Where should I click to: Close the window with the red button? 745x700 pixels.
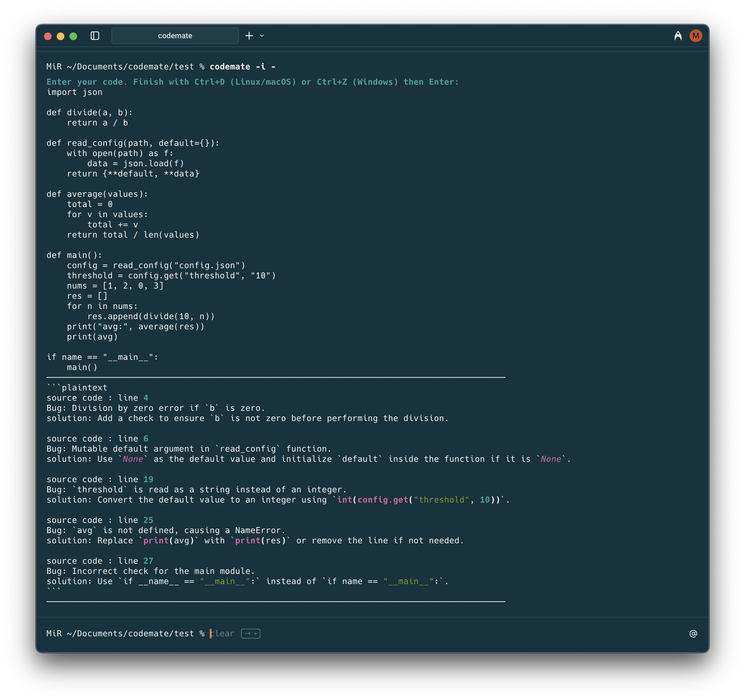47,36
